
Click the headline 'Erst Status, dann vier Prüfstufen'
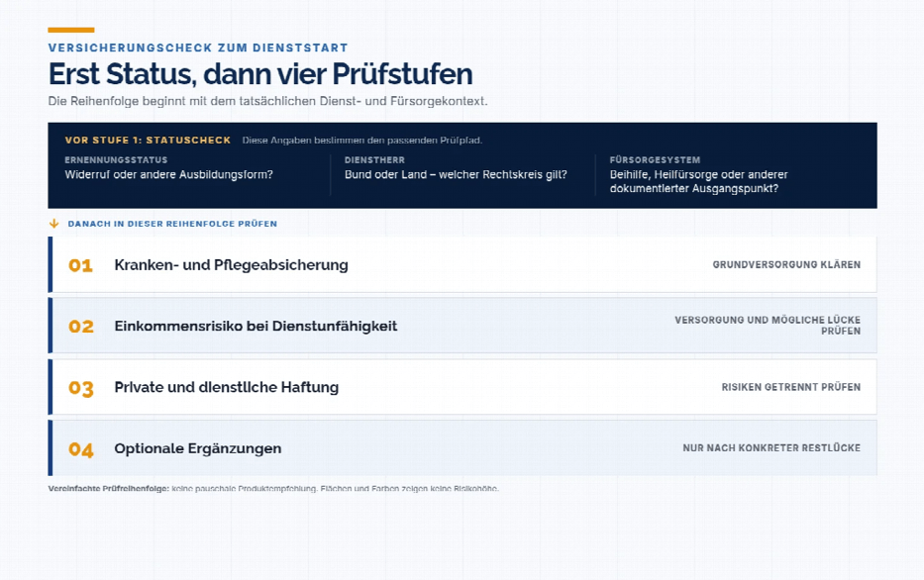pyautogui.click(x=259, y=74)
